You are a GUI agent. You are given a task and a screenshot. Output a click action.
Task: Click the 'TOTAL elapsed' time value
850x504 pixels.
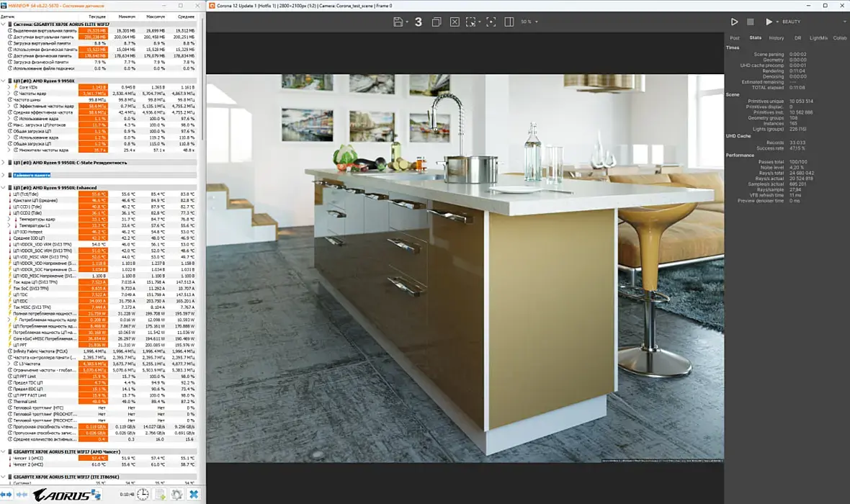(797, 87)
